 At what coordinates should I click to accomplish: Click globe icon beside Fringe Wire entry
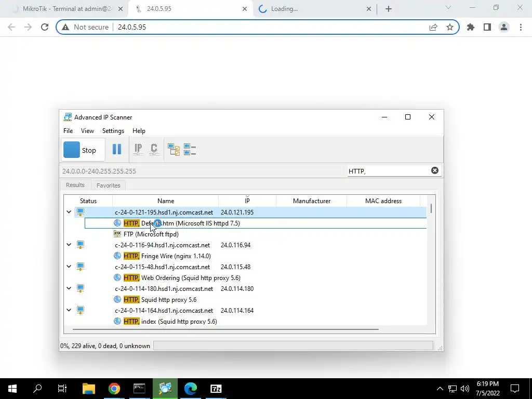click(117, 256)
